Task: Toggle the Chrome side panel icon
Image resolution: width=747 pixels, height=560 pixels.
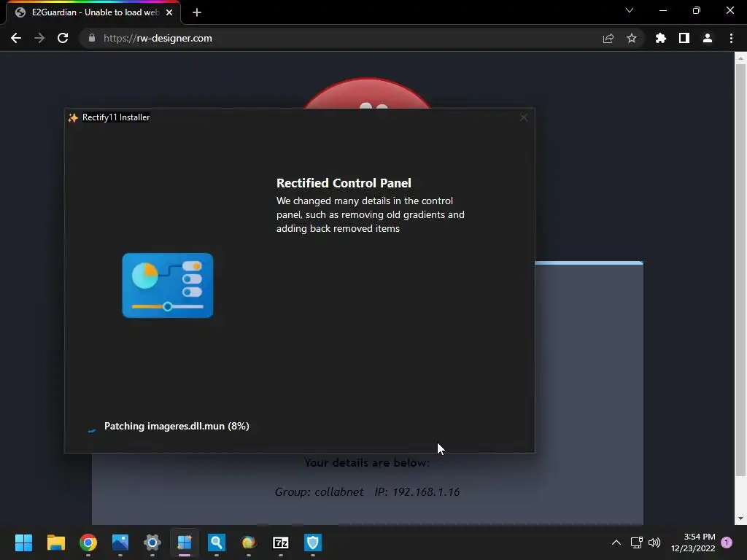Action: pos(684,38)
